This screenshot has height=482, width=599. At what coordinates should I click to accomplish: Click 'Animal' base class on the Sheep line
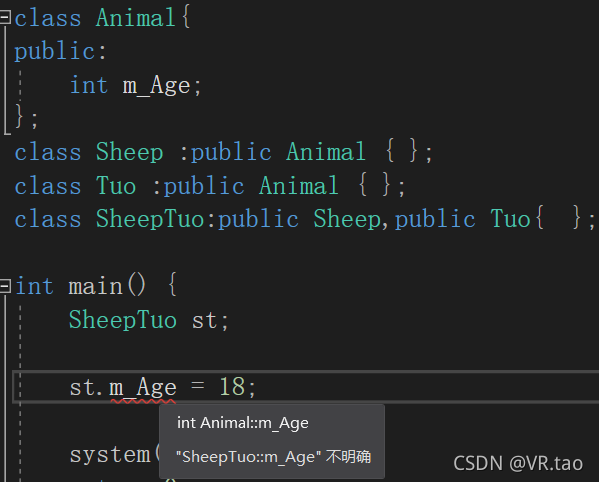coord(326,152)
